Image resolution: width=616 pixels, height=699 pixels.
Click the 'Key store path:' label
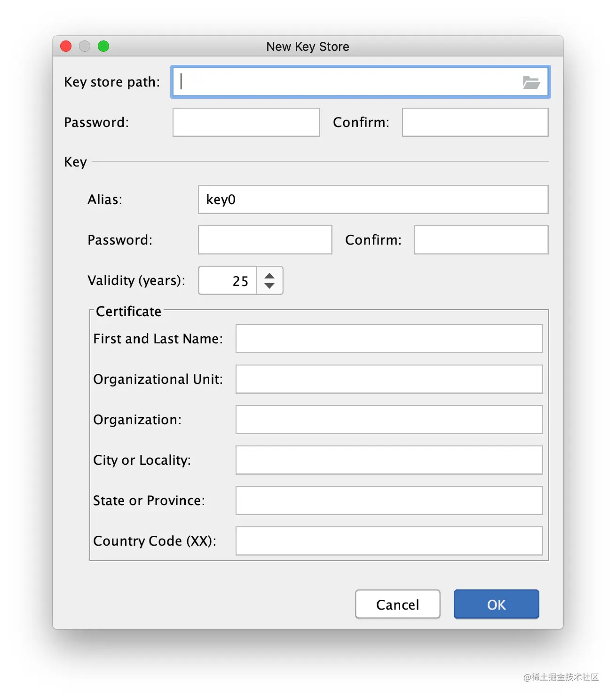click(x=112, y=82)
